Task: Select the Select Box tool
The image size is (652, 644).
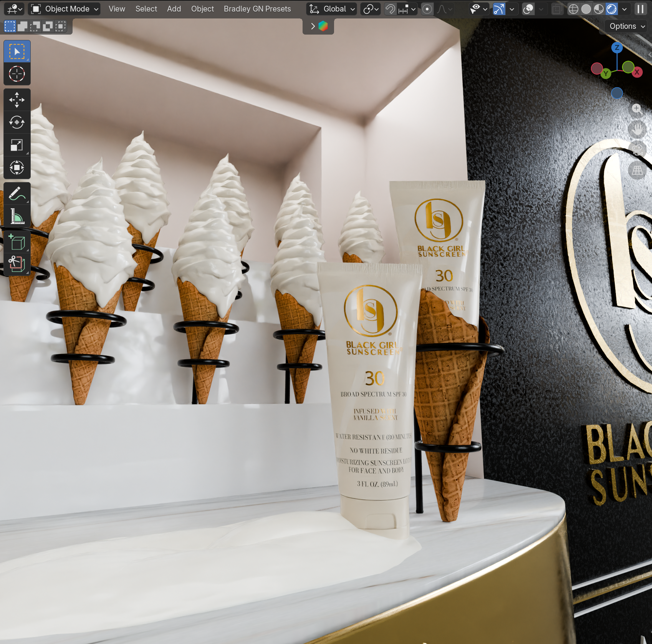Action: tap(17, 51)
